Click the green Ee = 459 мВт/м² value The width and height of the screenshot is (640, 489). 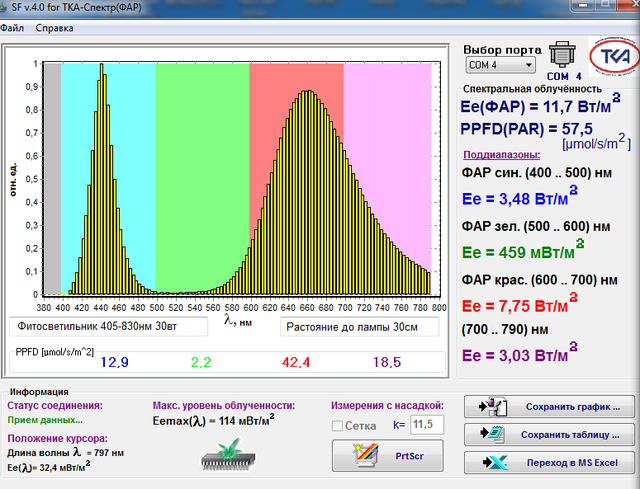[x=523, y=250]
